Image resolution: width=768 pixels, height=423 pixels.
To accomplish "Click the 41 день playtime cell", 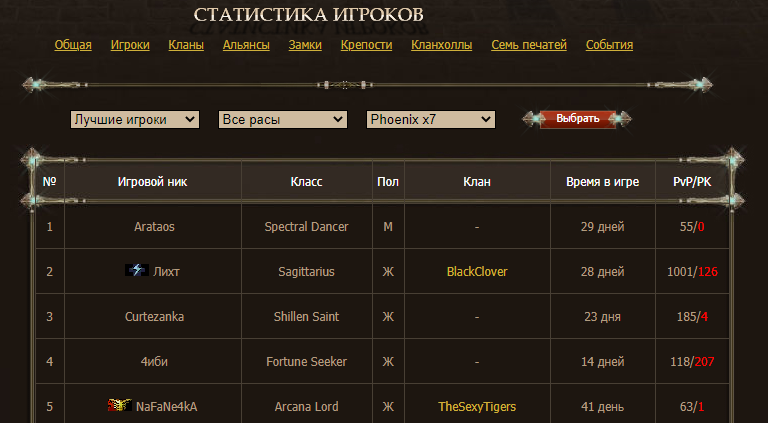I will pos(602,407).
